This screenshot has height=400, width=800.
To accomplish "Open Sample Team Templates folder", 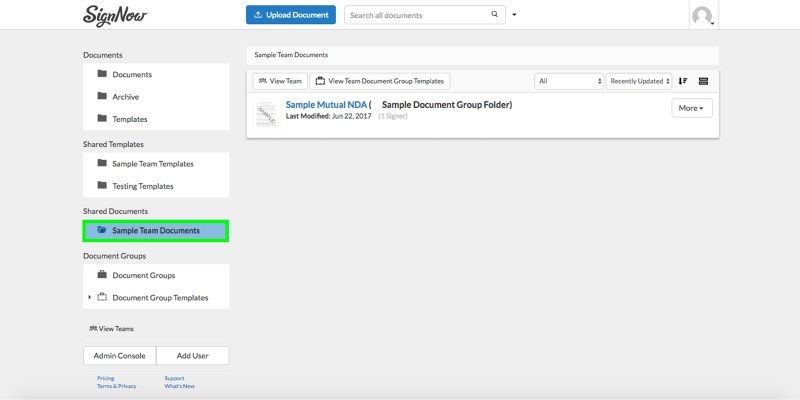I will click(x=152, y=164).
